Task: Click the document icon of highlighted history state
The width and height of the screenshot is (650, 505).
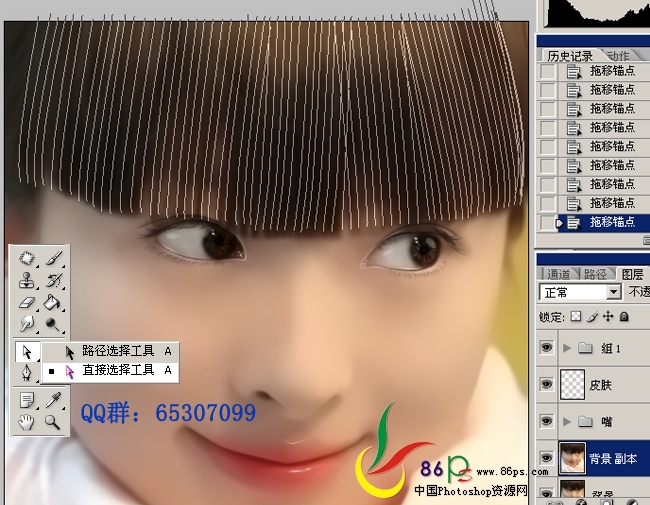Action: tap(573, 223)
